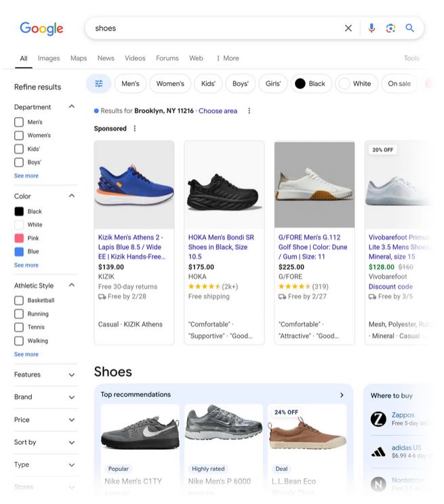The width and height of the screenshot is (444, 504).
Task: Select the Men's filter chip
Action: 130,83
